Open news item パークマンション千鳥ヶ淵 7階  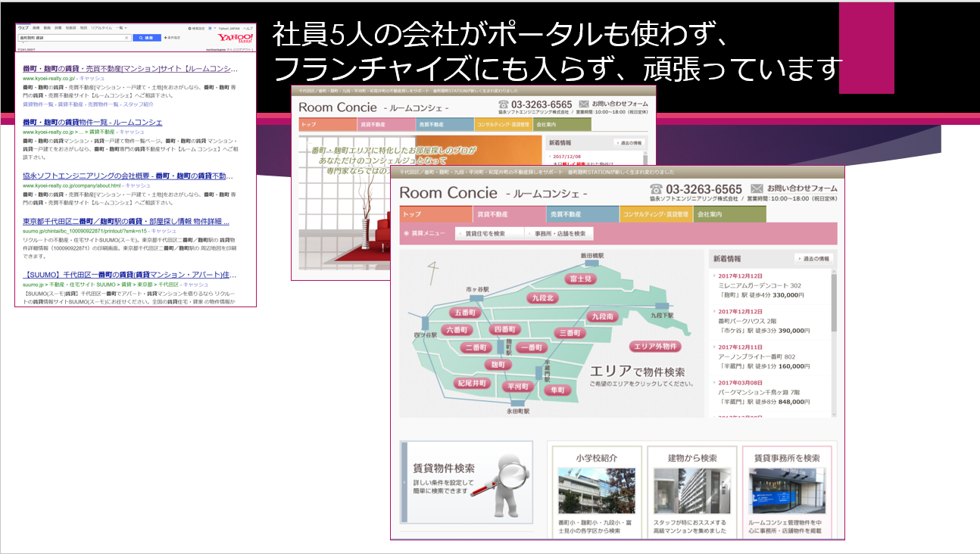tap(760, 392)
